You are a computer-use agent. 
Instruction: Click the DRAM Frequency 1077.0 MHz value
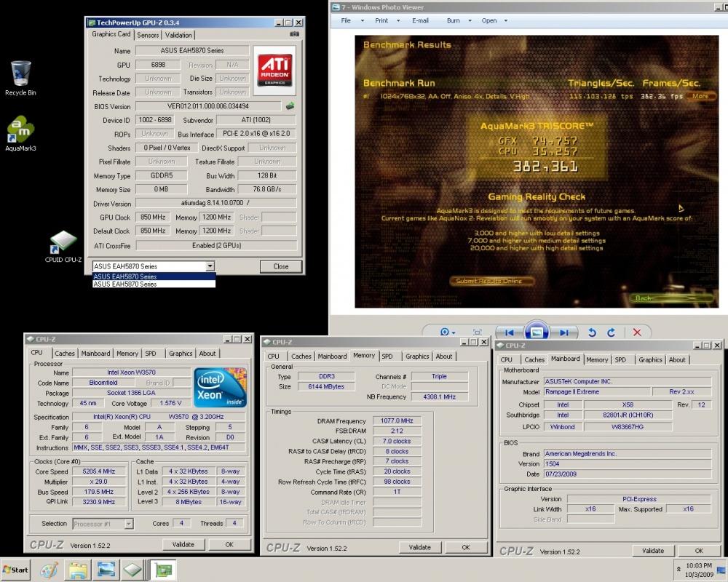pyautogui.click(x=397, y=420)
